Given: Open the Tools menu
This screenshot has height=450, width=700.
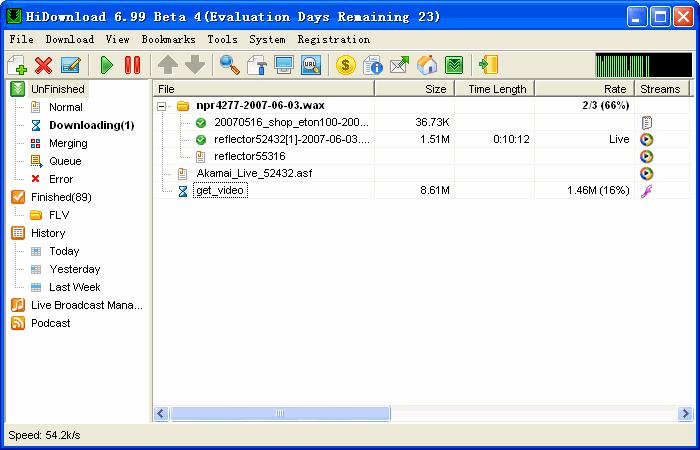Looking at the screenshot, I should (x=222, y=39).
